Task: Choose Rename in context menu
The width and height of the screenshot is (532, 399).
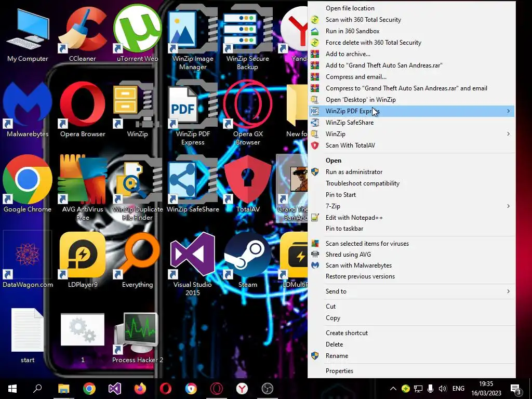Action: (411, 355)
